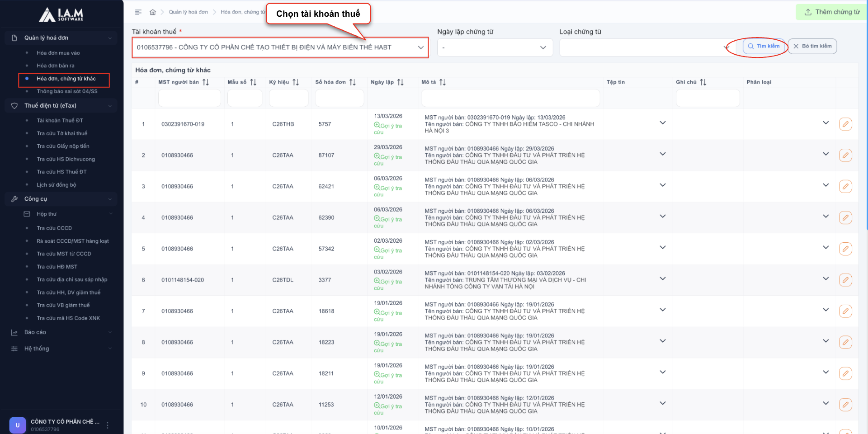Open user options three-dot menu in sidebar

(108, 425)
